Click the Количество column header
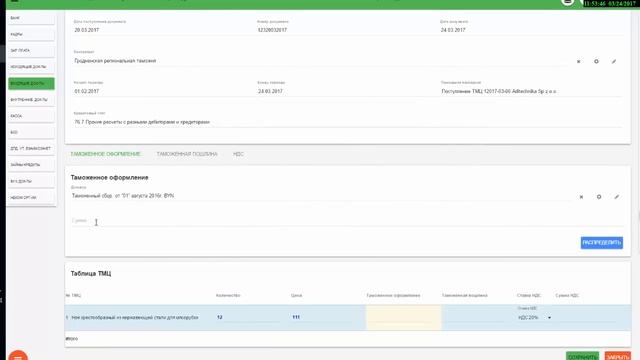The height and width of the screenshot is (360, 640). [228, 296]
